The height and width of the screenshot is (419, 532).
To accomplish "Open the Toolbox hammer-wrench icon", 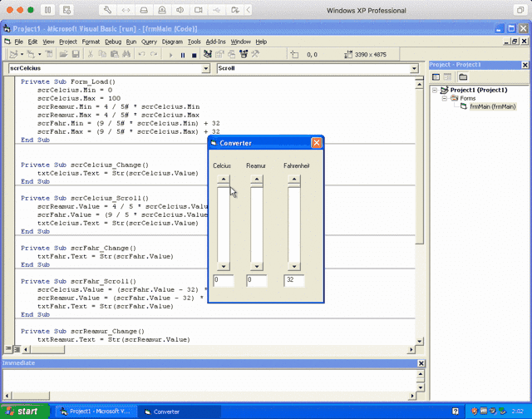I will [255, 54].
